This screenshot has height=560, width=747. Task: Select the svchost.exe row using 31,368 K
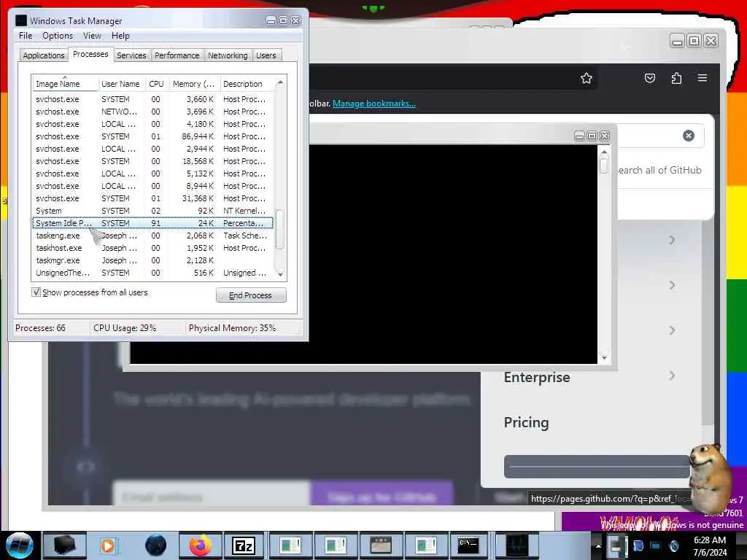tap(153, 198)
